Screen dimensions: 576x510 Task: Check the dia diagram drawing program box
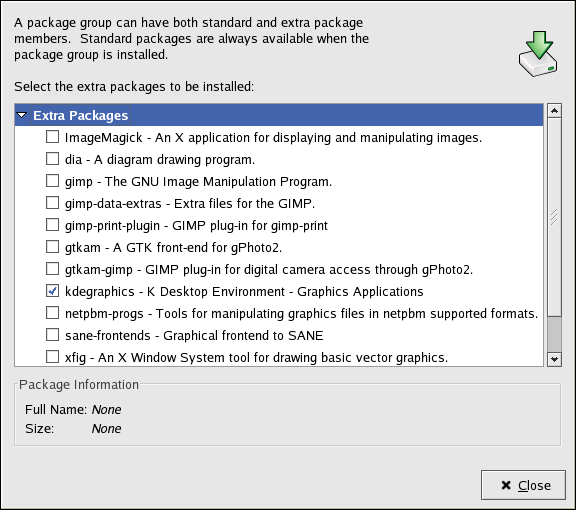pyautogui.click(x=53, y=159)
